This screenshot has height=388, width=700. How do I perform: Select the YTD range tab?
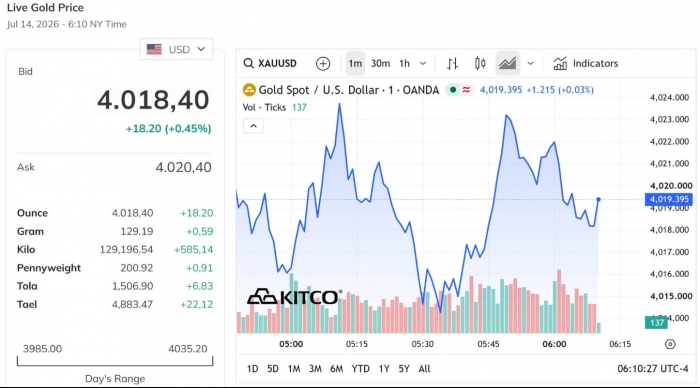point(360,369)
